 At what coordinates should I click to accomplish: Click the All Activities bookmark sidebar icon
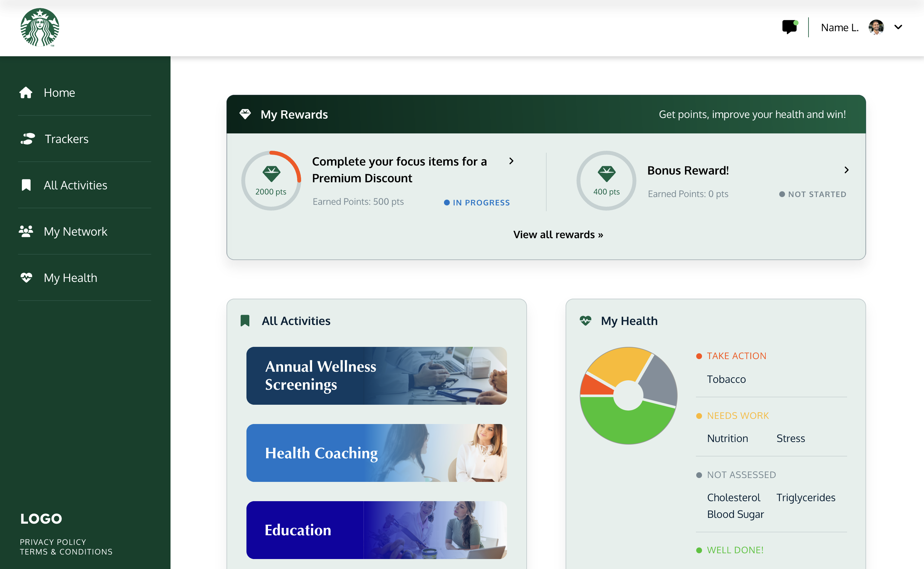tap(26, 185)
